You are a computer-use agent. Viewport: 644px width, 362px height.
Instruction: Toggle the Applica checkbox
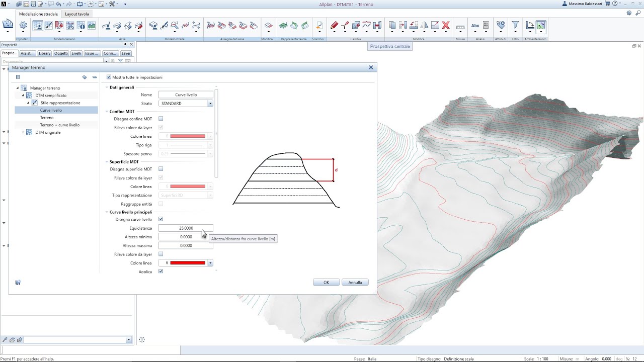(161, 271)
